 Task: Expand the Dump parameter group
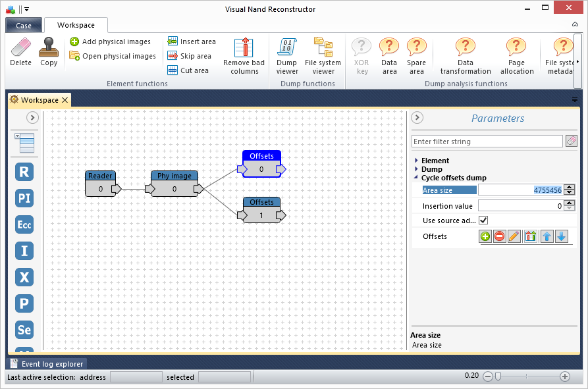pos(416,169)
